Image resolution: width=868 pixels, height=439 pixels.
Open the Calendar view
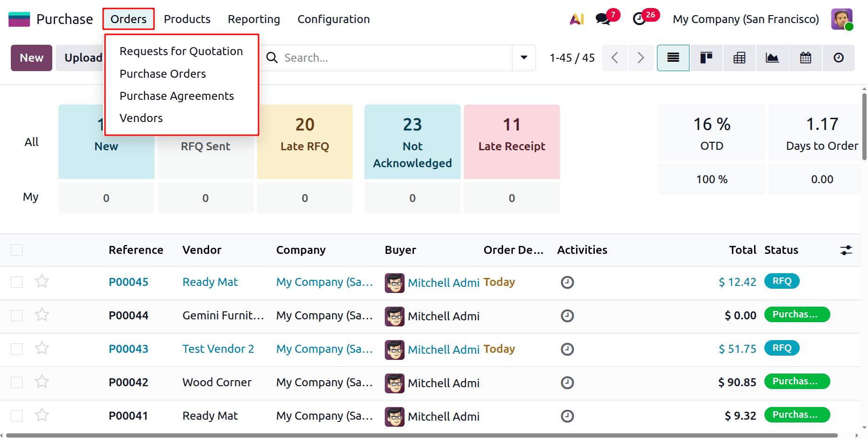click(x=805, y=57)
